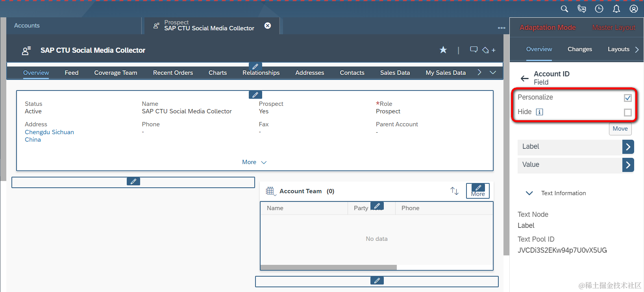Collapse the Text Information section

click(x=529, y=193)
